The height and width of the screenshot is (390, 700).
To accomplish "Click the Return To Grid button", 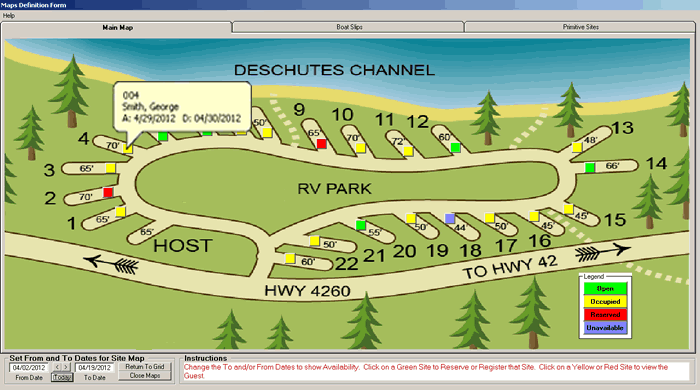I will tap(145, 367).
